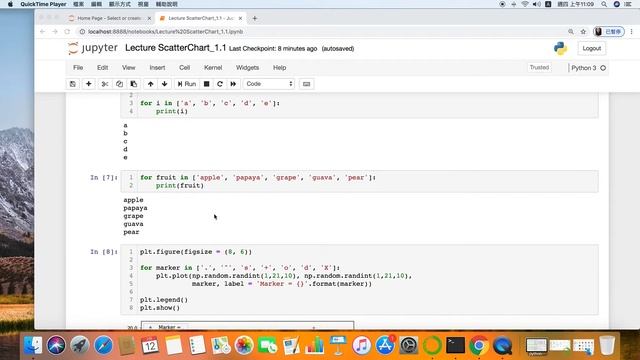
Task: Paste cells below icon
Action: [x=133, y=84]
